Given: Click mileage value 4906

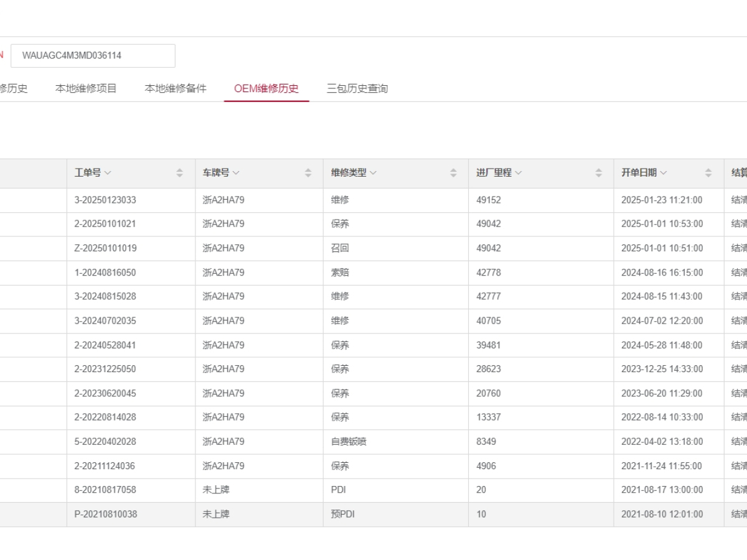Looking at the screenshot, I should [x=486, y=465].
